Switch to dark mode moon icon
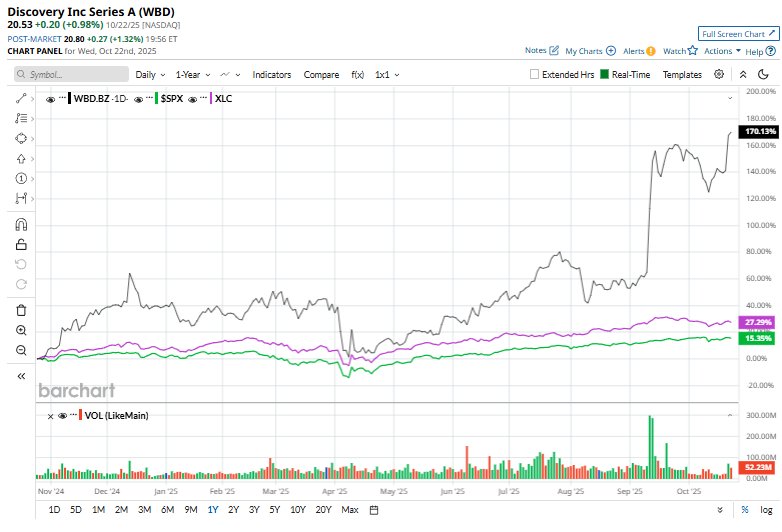The width and height of the screenshot is (782, 532). click(763, 74)
